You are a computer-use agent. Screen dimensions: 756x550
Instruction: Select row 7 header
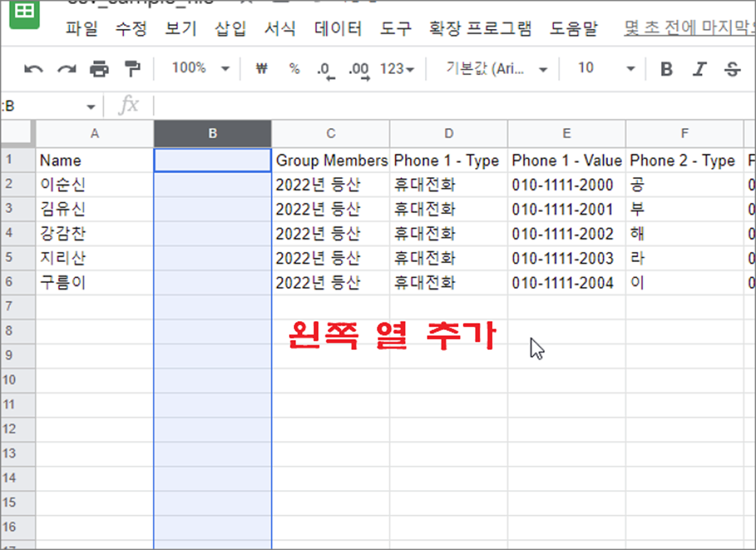click(18, 306)
